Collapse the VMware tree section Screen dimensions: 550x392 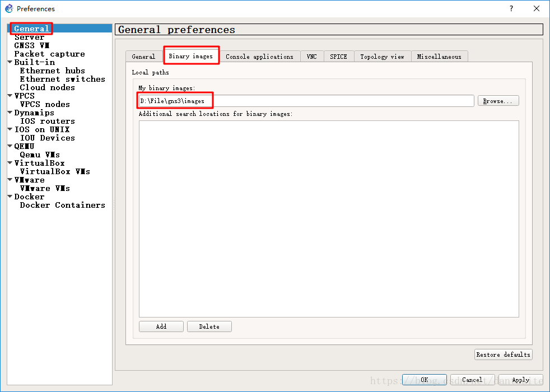click(x=10, y=180)
